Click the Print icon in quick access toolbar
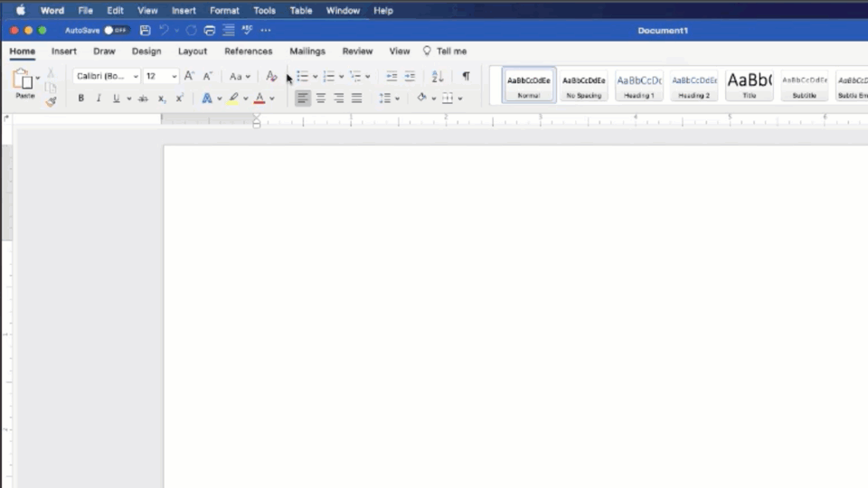 (210, 30)
